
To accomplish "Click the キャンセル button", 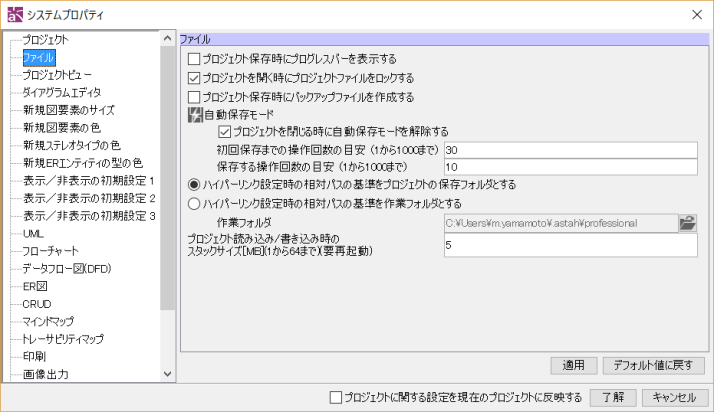I will [674, 397].
